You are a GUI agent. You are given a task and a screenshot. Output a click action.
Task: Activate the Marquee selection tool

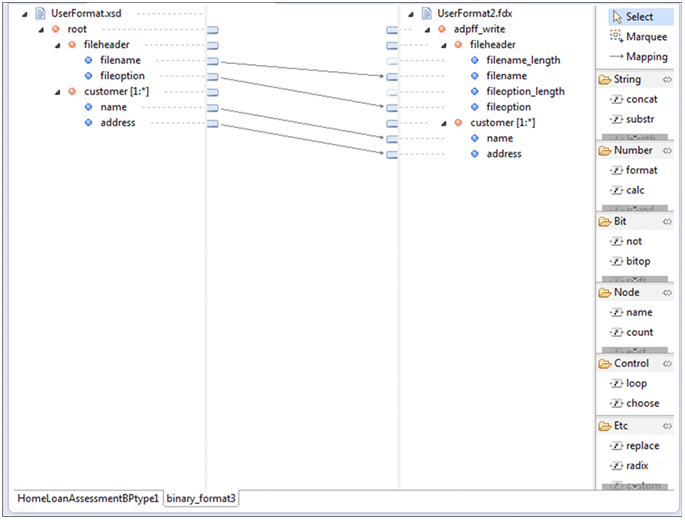(640, 37)
